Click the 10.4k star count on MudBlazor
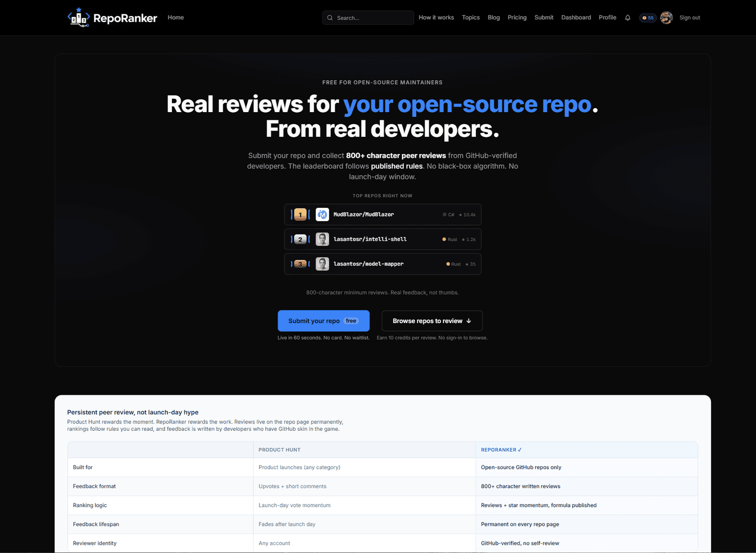 [x=467, y=215]
